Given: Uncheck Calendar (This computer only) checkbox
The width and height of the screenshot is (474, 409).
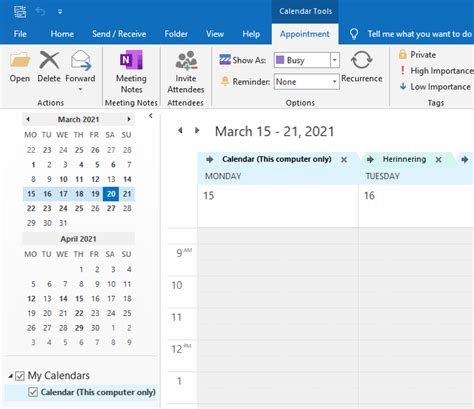Looking at the screenshot, I should tap(33, 392).
